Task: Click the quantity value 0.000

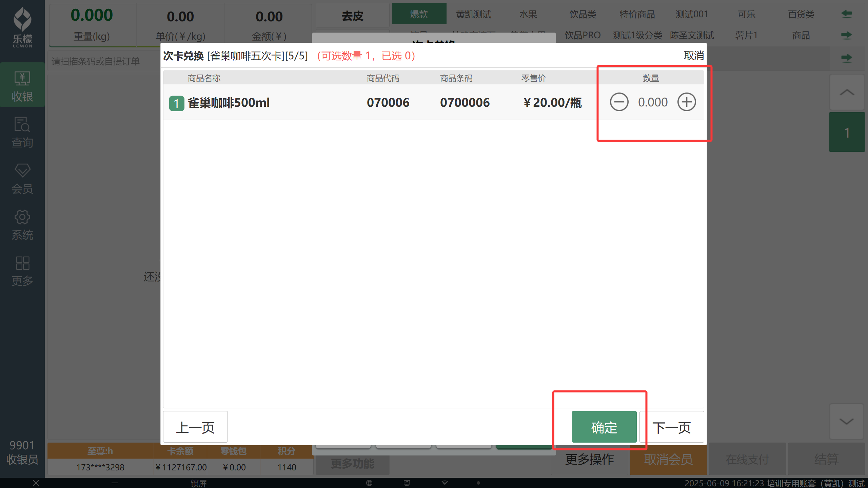Action: 653,102
